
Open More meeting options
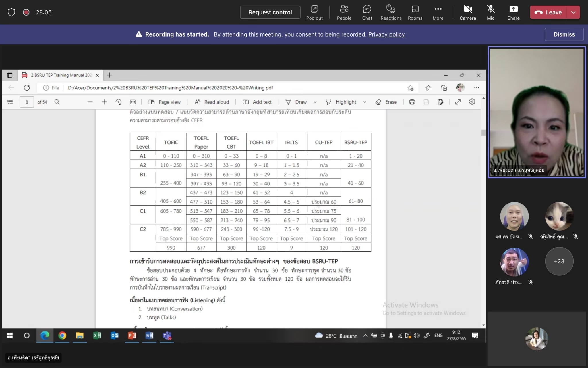(x=438, y=12)
